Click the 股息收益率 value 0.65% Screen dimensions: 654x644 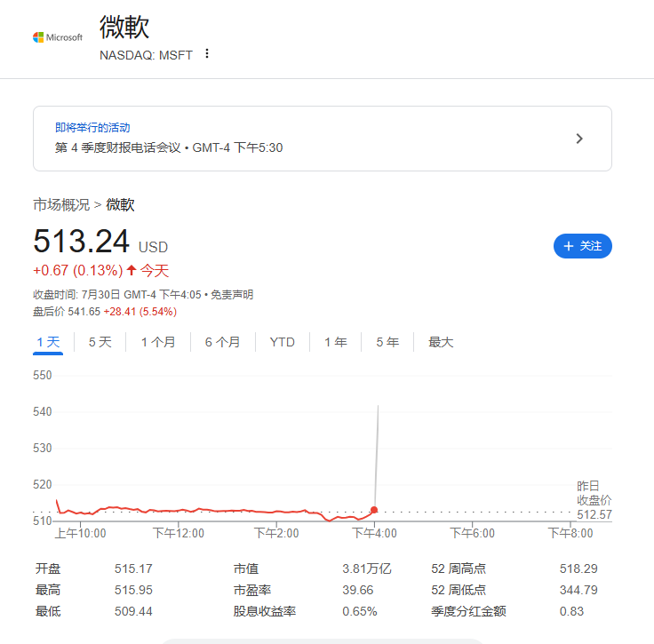tap(360, 611)
